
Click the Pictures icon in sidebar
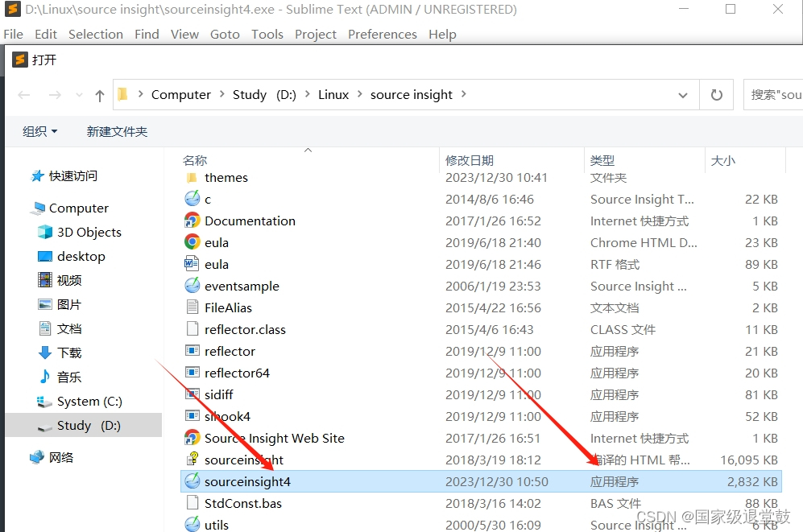coord(45,304)
